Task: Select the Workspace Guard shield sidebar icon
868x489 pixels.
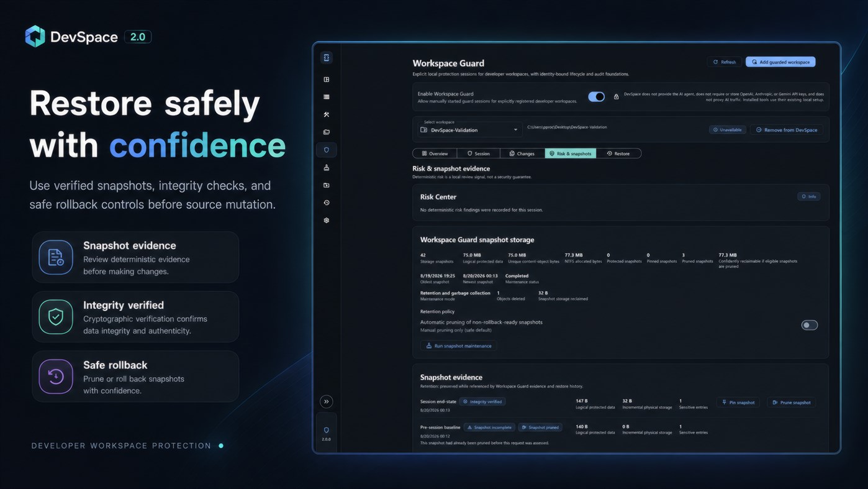Action: coord(327,150)
